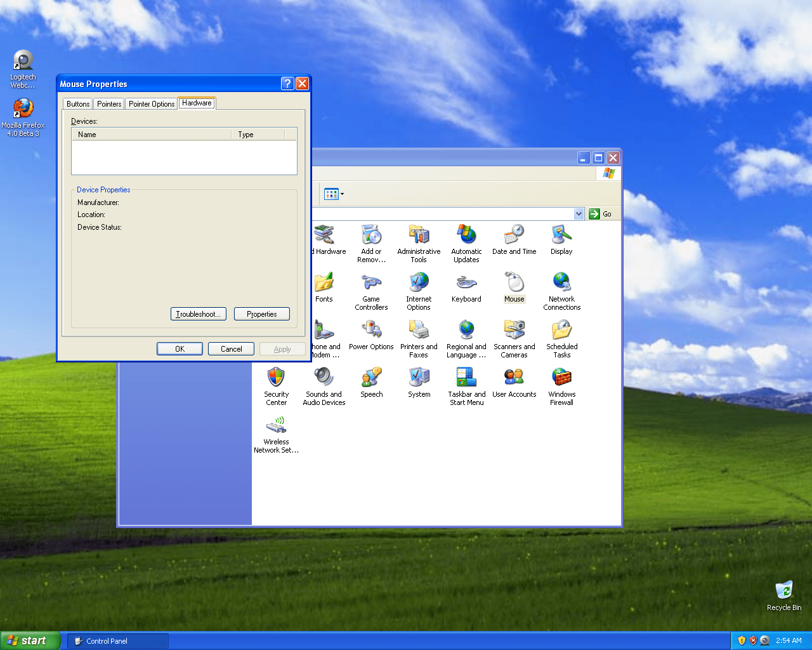Sort devices by the Type column header
The height and width of the screenshot is (650, 812).
pyautogui.click(x=258, y=135)
